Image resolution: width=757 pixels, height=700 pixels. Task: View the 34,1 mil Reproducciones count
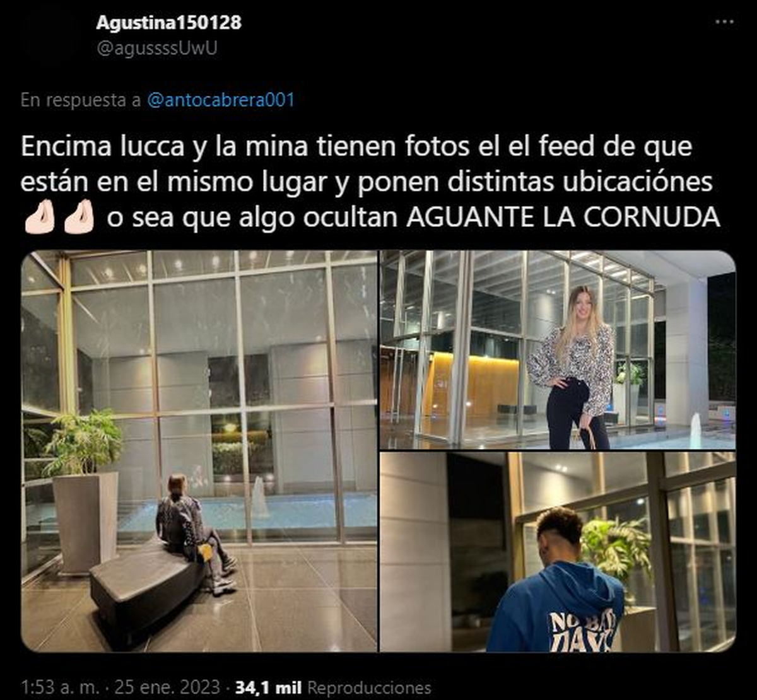(333, 687)
